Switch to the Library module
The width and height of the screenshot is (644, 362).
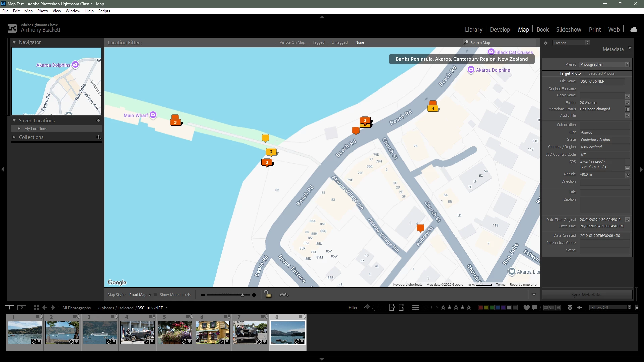click(x=474, y=29)
